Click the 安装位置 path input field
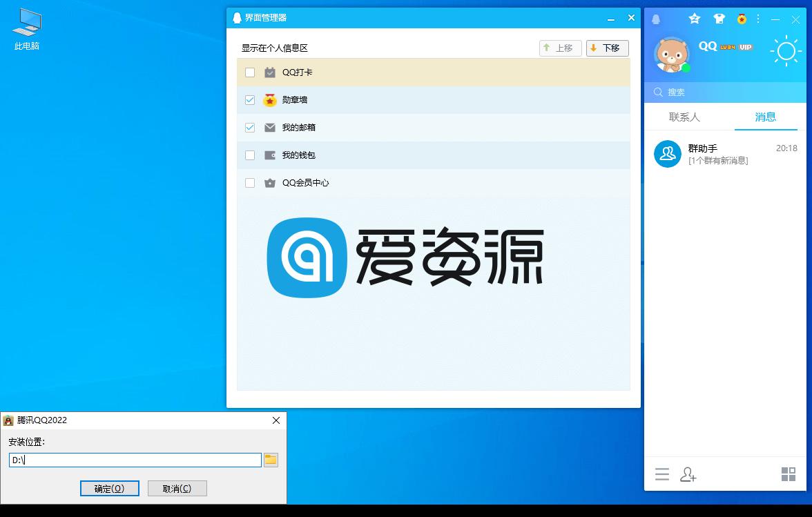The height and width of the screenshot is (517, 812). (135, 460)
